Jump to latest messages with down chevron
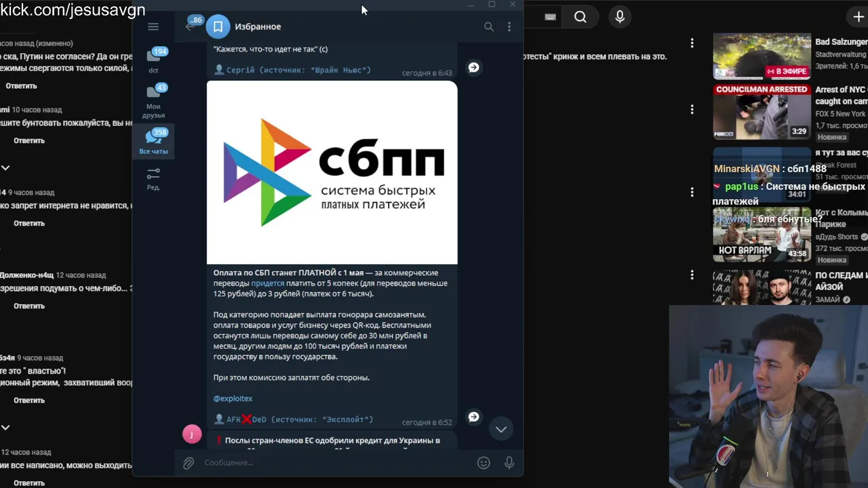 [x=501, y=429]
